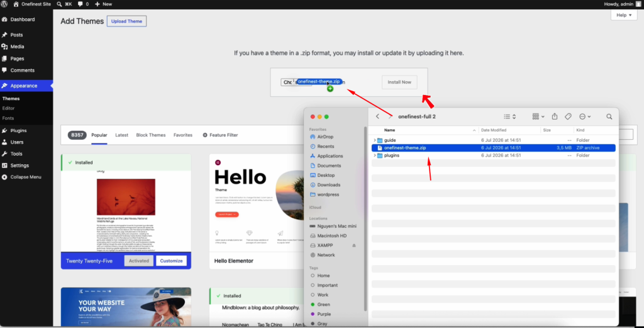The height and width of the screenshot is (328, 644).
Task: Collapse the admin sidebar menu
Action: coord(26,177)
